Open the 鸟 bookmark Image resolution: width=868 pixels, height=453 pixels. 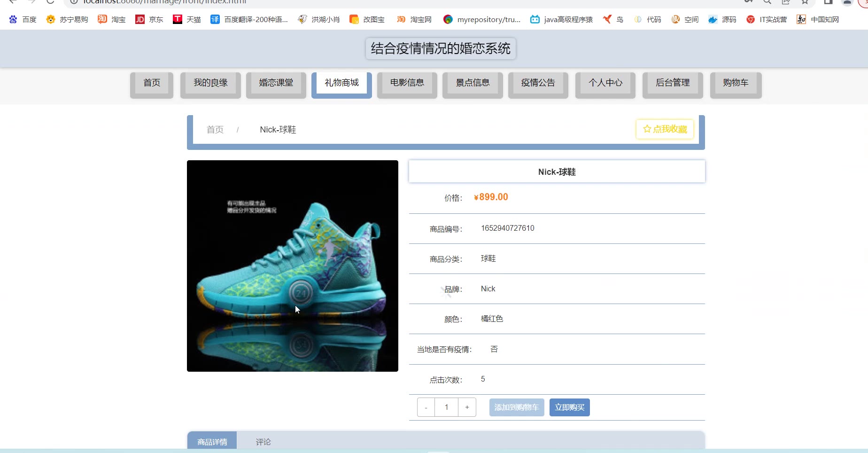coord(613,19)
